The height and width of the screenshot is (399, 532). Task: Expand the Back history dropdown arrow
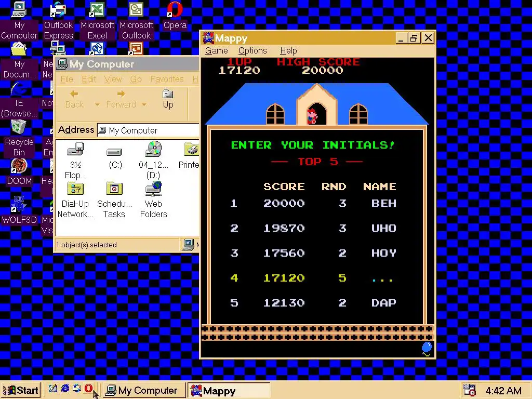click(97, 104)
